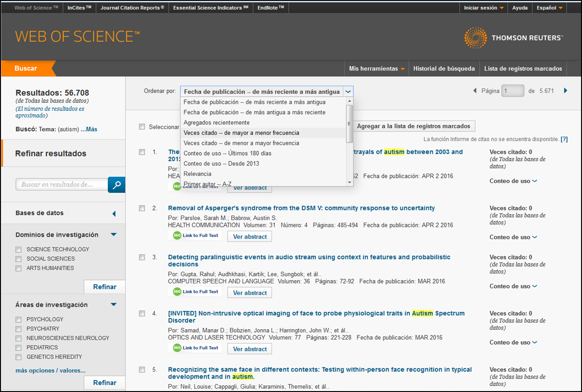
Task: Open the Iniciar sesión dropdown
Action: click(x=483, y=8)
